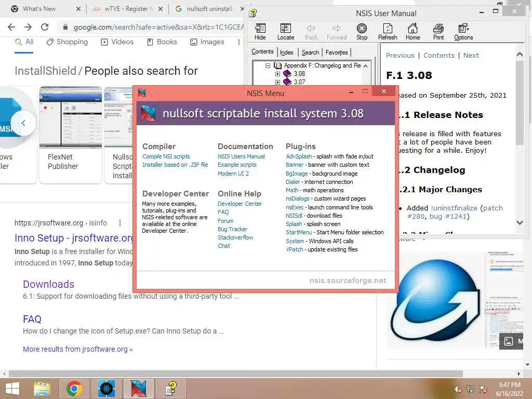Screen dimensions: 532x399
Task: Open the Favorites tab in help viewer
Action: [337, 52]
